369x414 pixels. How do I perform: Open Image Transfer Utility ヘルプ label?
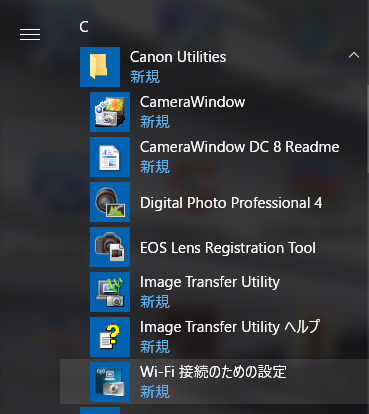click(230, 327)
